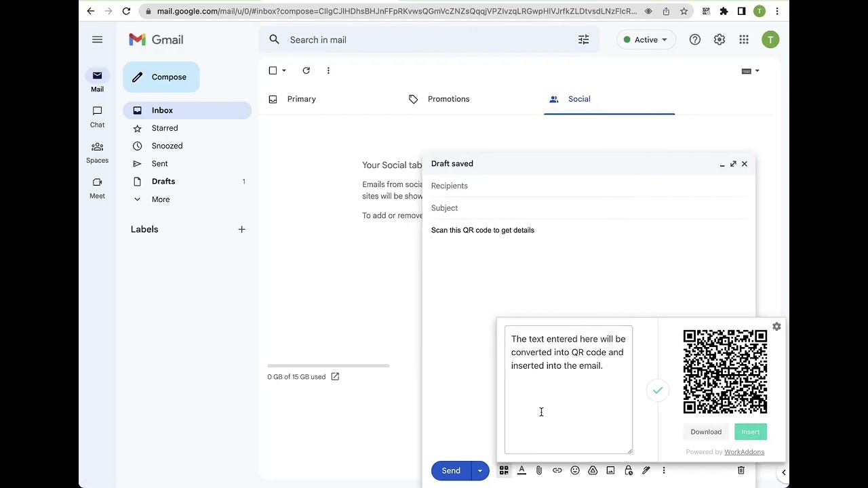Send the email
Viewport: 868px width, 488px height.
pos(451,470)
